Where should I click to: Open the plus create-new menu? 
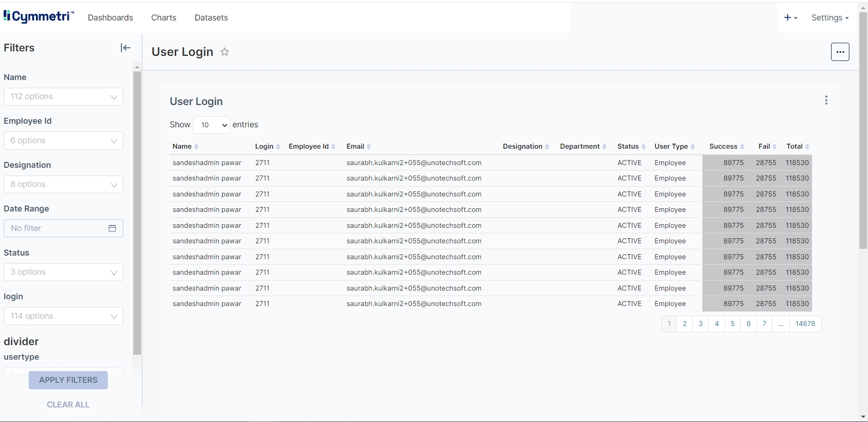point(790,18)
